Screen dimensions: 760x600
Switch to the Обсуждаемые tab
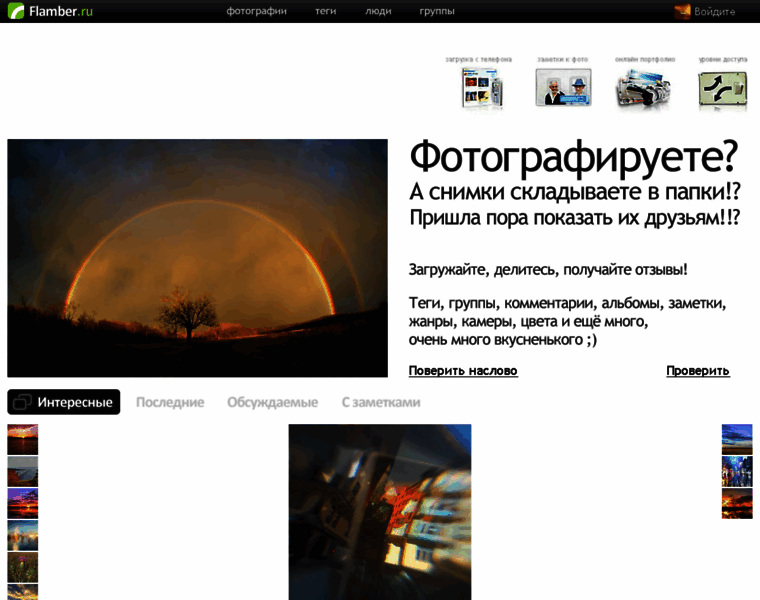[272, 402]
